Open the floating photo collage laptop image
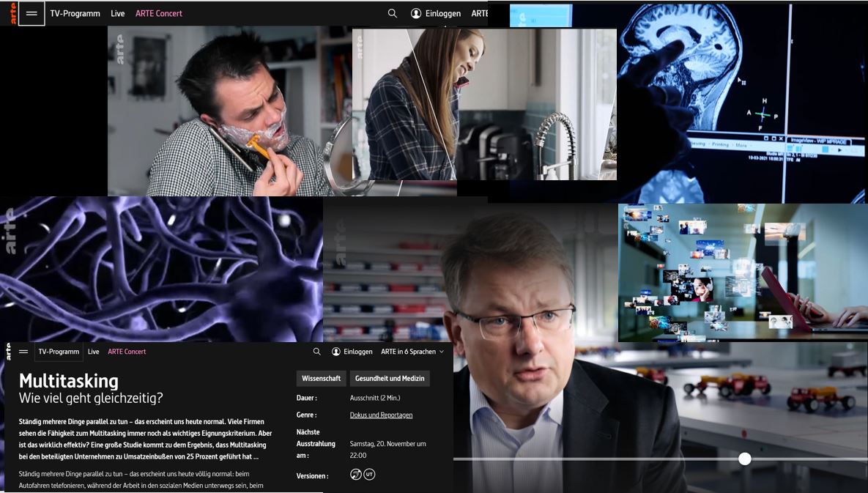This screenshot has width=868, height=493. coord(743,273)
